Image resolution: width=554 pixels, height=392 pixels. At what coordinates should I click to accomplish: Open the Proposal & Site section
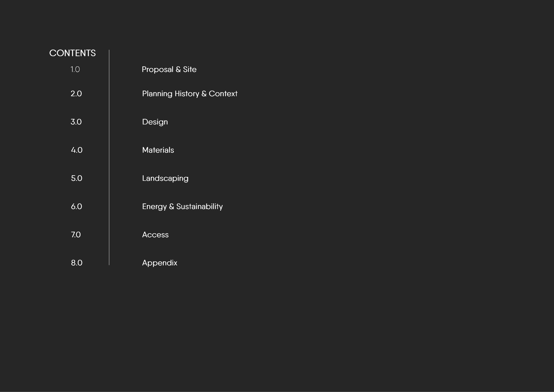[169, 70]
